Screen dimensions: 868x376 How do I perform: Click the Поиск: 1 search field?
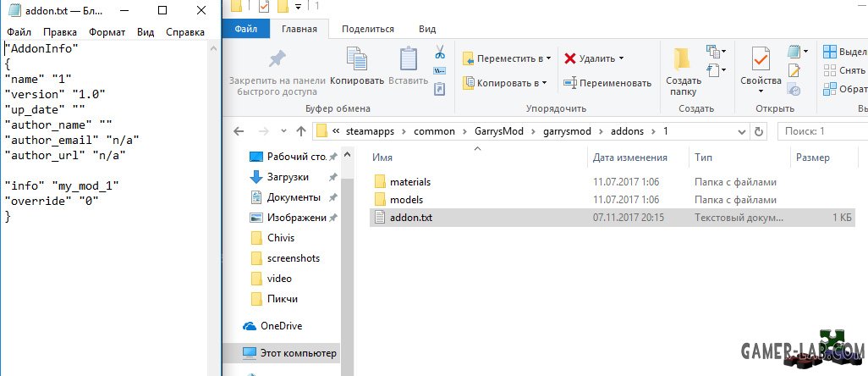coord(822,131)
